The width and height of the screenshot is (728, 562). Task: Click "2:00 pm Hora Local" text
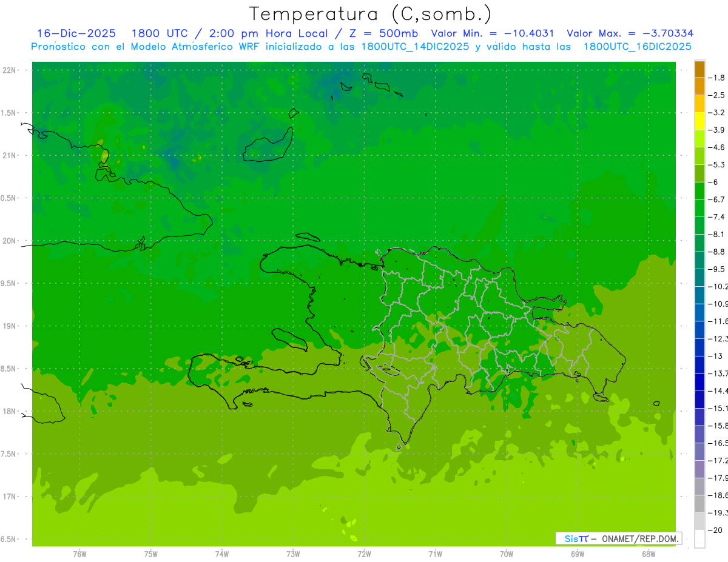(268, 33)
